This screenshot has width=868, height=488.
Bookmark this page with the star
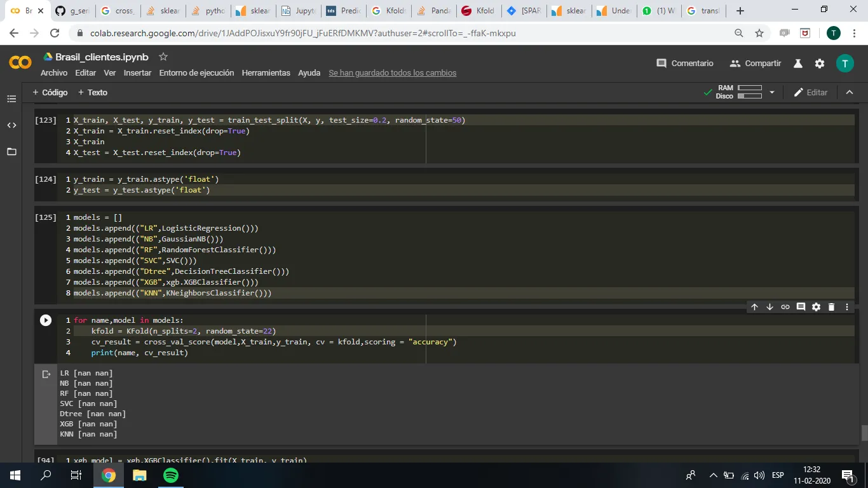coord(759,33)
